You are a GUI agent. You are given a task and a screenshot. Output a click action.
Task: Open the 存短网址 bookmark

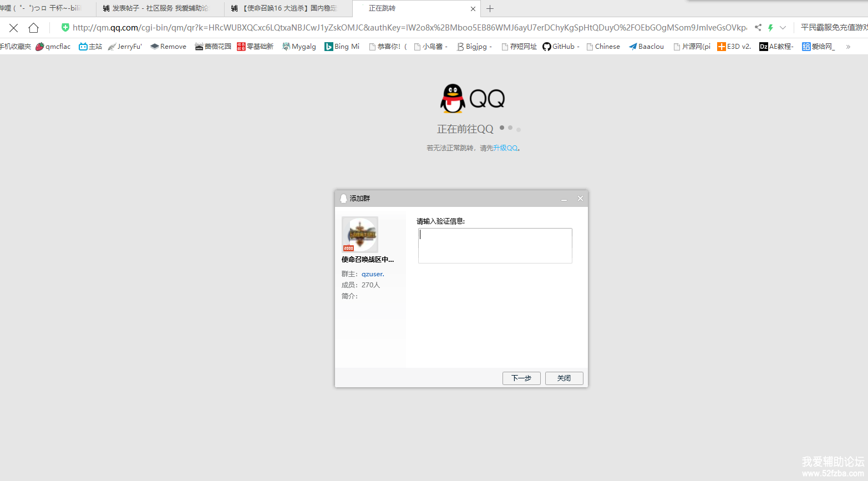(519, 47)
